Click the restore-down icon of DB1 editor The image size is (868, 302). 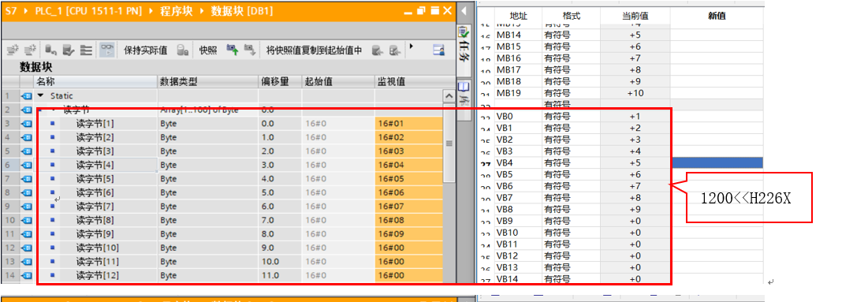click(x=421, y=10)
